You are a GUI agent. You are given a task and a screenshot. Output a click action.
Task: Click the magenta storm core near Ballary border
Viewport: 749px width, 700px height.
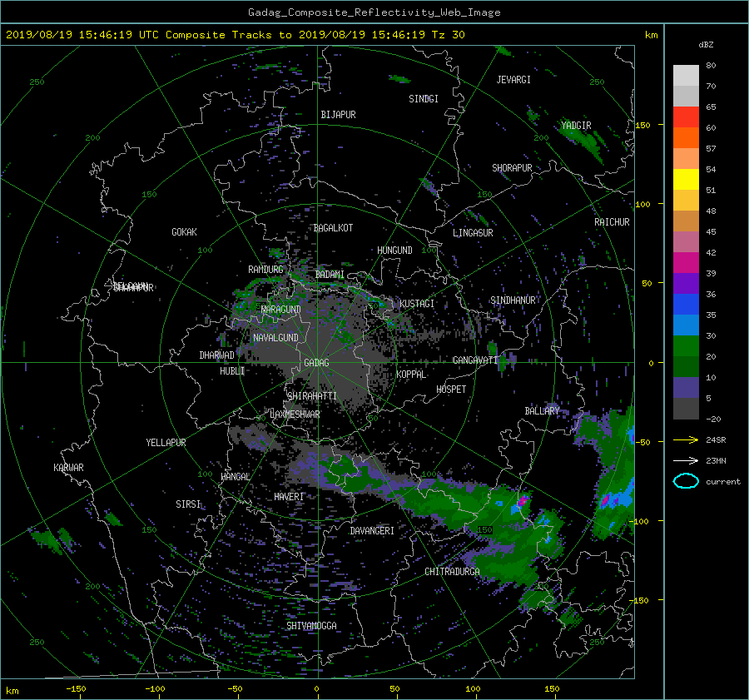pyautogui.click(x=523, y=500)
